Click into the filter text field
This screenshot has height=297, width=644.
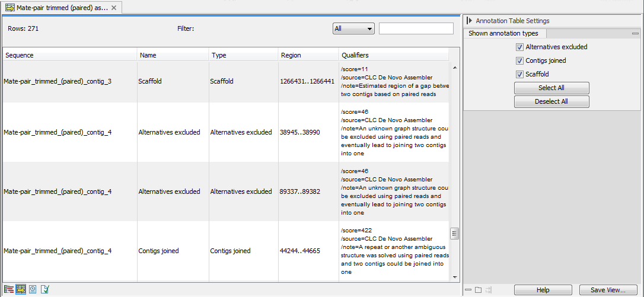tap(416, 28)
